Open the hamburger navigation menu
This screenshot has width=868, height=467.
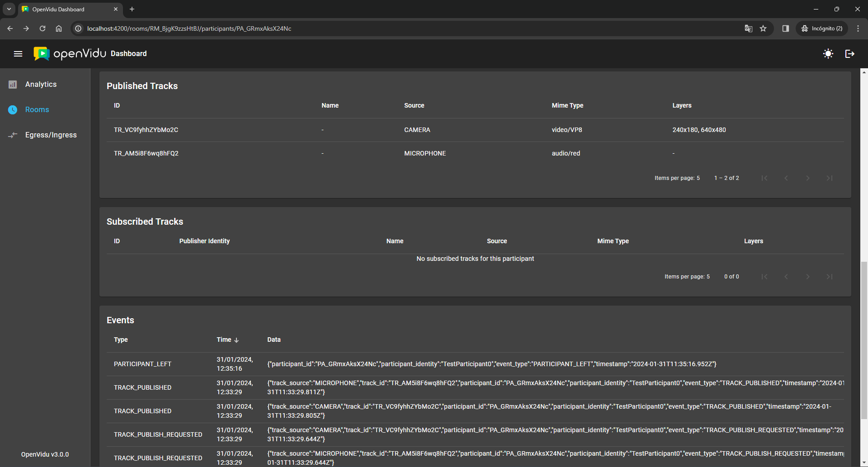click(18, 54)
